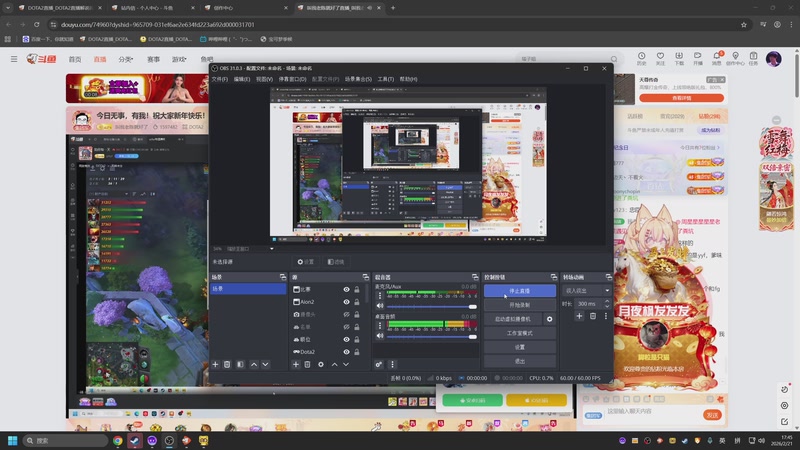Screen dimensions: 800x450
Task: Open OBS Help menu
Action: coord(408,79)
